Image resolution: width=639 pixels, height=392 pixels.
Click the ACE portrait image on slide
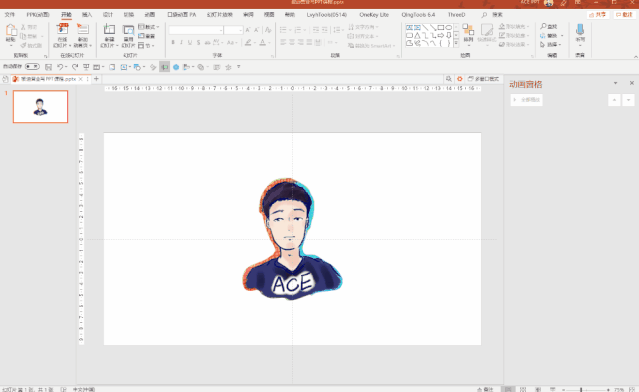coord(292,239)
